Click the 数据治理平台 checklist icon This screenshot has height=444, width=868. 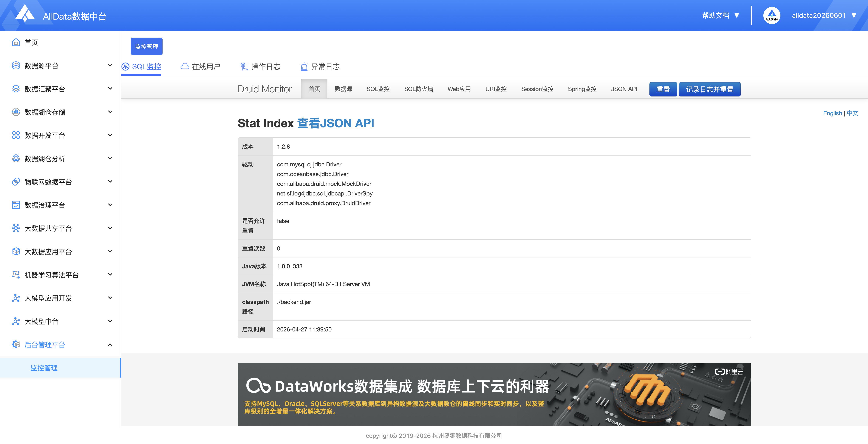[x=16, y=205]
